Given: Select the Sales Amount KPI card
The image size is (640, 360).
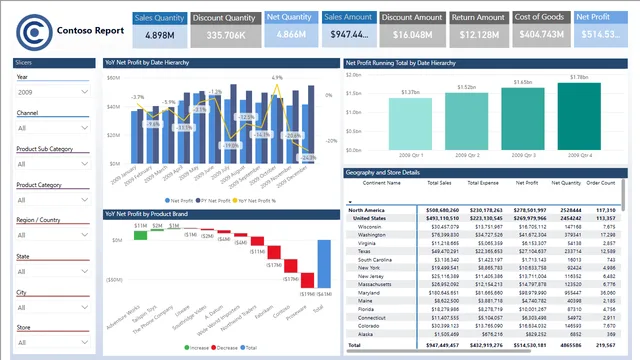Looking at the screenshot, I should [x=349, y=29].
